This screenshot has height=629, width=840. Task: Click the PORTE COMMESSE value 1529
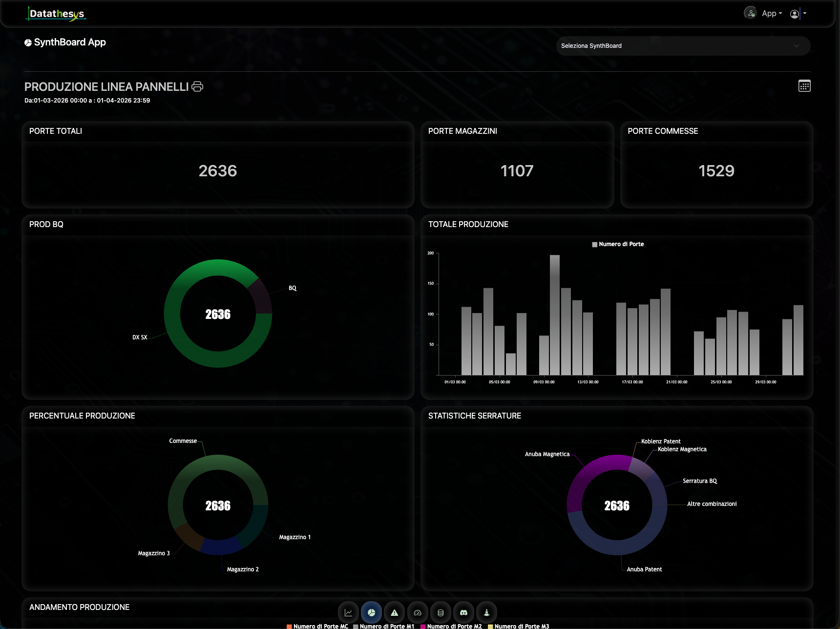point(716,171)
